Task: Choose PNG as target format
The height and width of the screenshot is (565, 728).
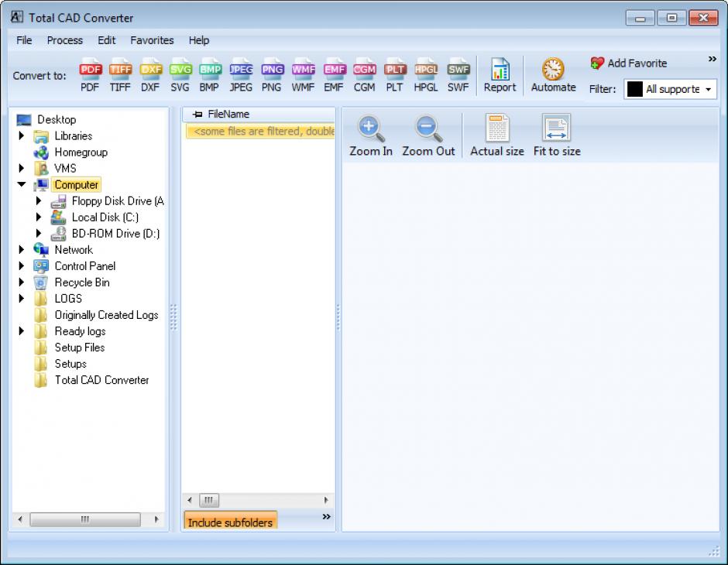Action: click(x=272, y=74)
